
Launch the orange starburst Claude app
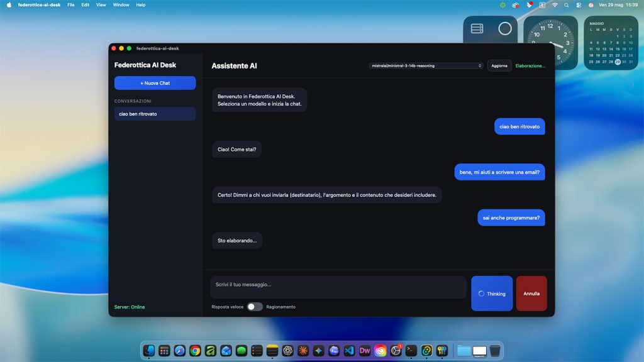(303, 351)
